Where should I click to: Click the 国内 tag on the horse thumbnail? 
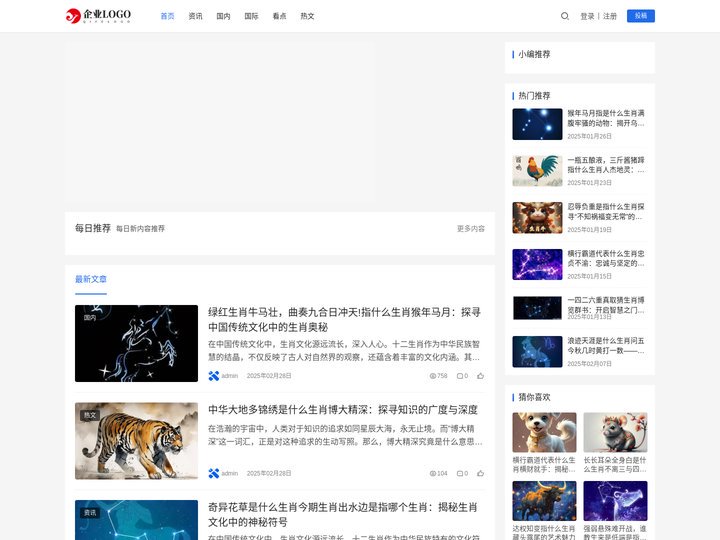pyautogui.click(x=90, y=317)
